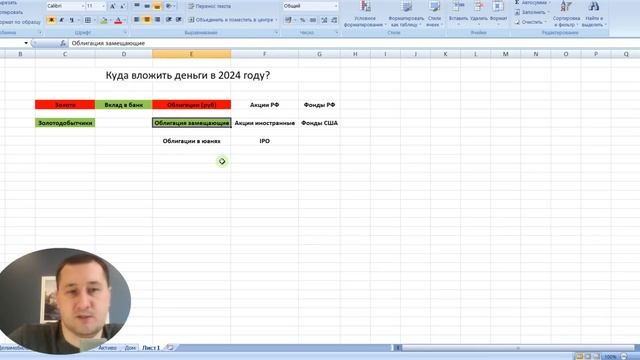The width and height of the screenshot is (640, 360).
Task: Click the insert new worksheet tab icon
Action: [170, 348]
